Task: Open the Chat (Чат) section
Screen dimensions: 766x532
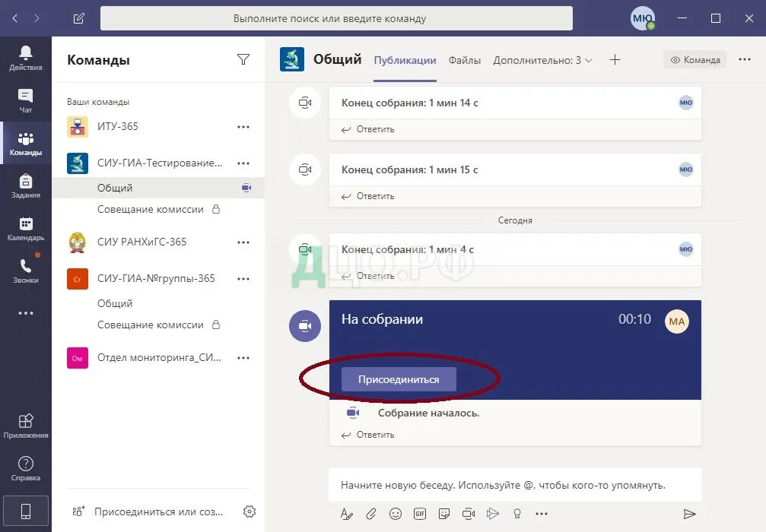Action: pyautogui.click(x=25, y=100)
